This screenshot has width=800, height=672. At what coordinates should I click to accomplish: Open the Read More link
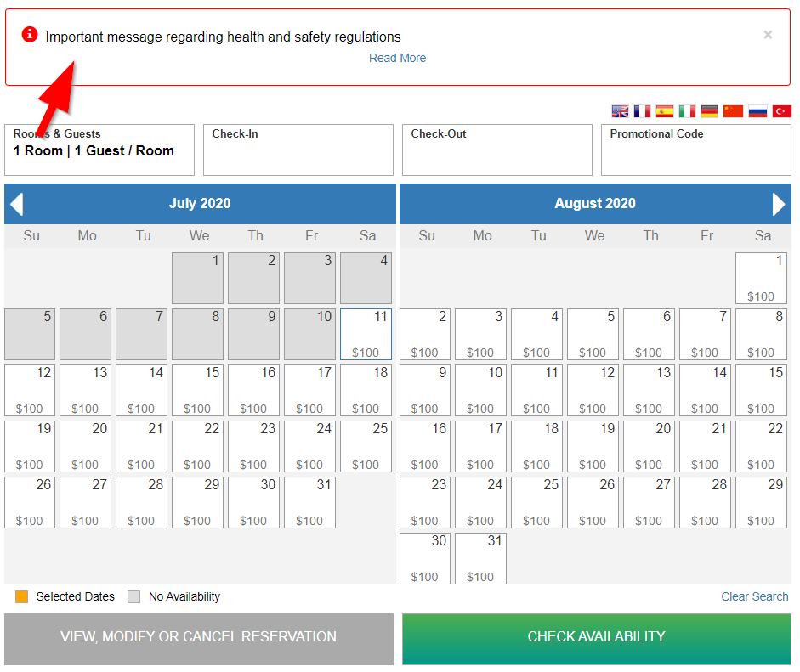click(397, 58)
